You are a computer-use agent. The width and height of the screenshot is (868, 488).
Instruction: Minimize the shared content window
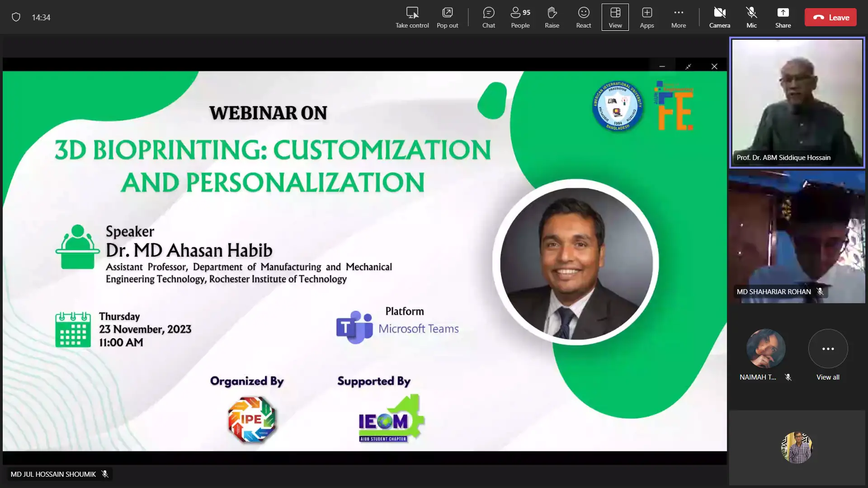pos(662,66)
